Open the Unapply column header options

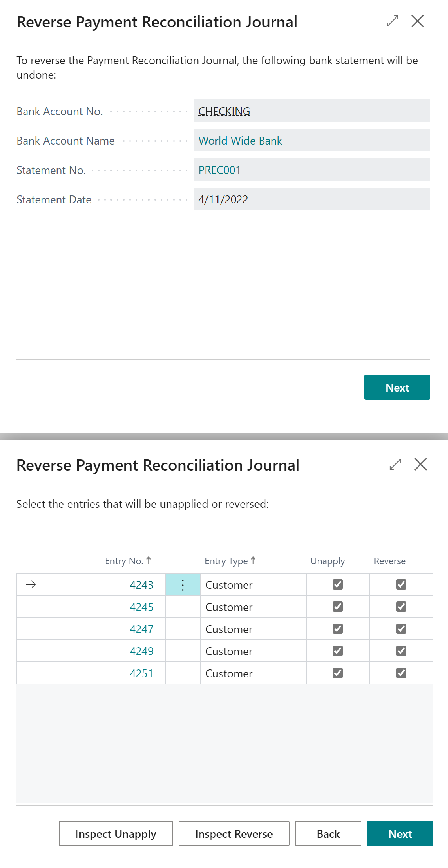327,561
